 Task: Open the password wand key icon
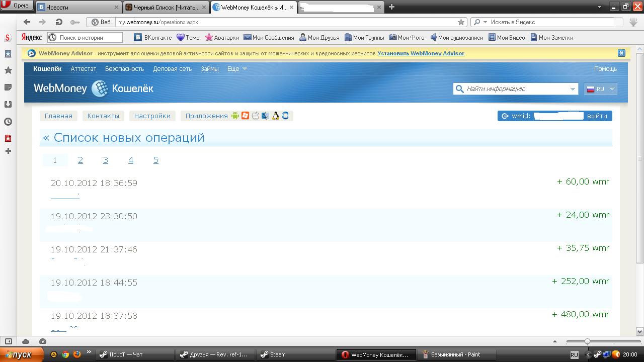[x=75, y=22]
